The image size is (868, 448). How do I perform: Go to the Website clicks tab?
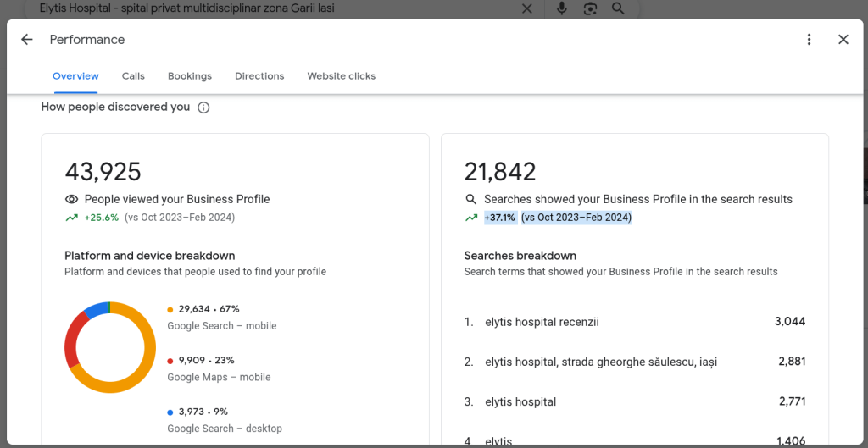341,76
